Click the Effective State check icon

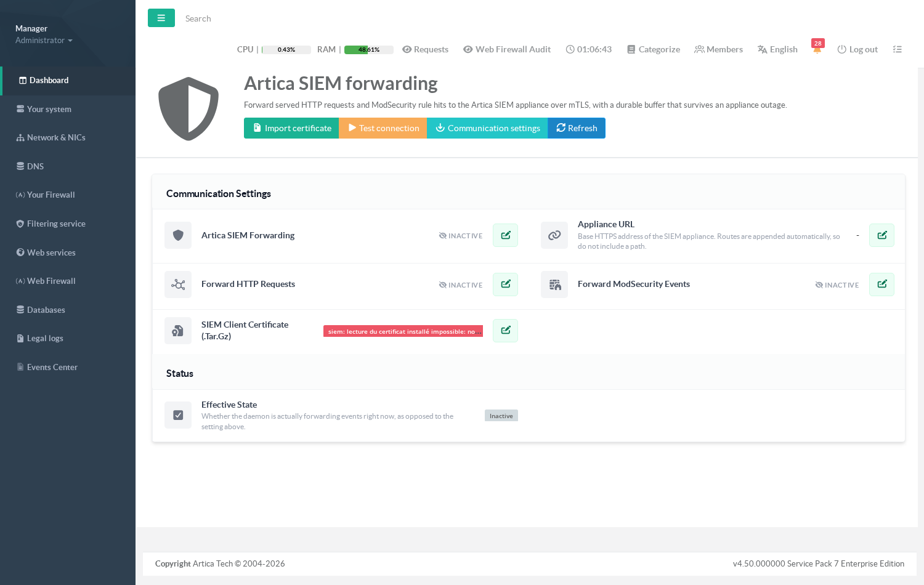[178, 415]
